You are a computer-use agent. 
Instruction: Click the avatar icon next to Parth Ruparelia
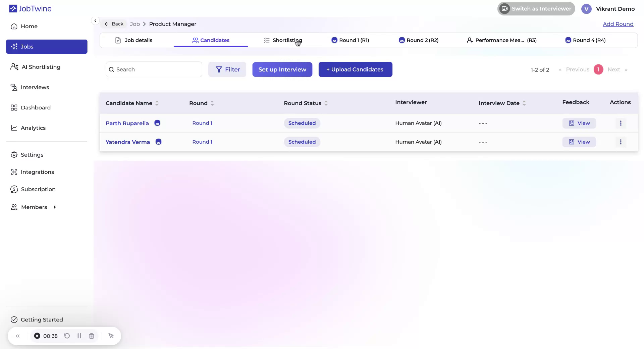(157, 123)
